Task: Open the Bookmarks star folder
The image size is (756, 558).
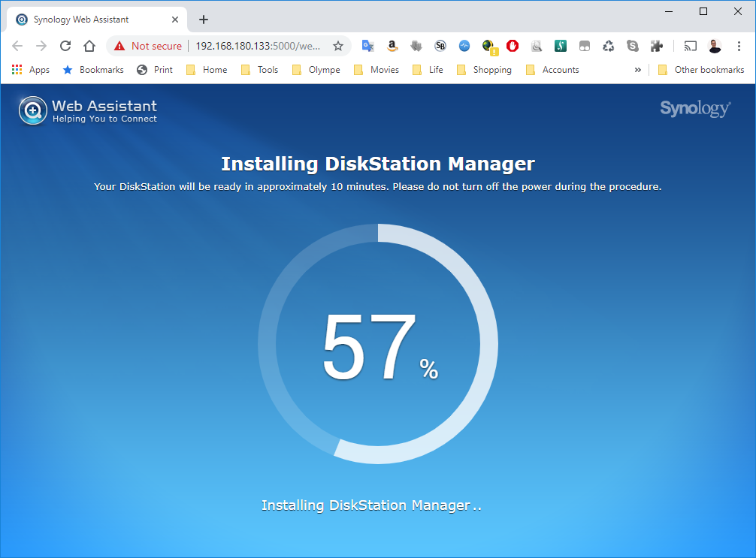Action: coord(93,70)
